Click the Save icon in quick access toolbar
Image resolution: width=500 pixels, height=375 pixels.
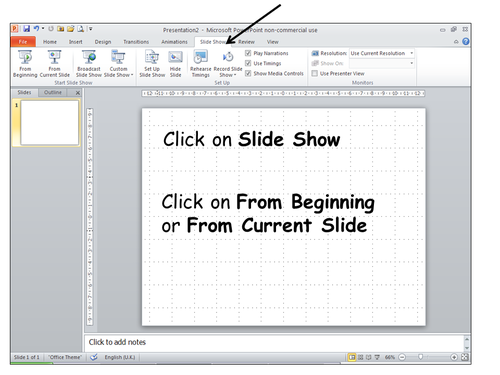tap(26, 29)
